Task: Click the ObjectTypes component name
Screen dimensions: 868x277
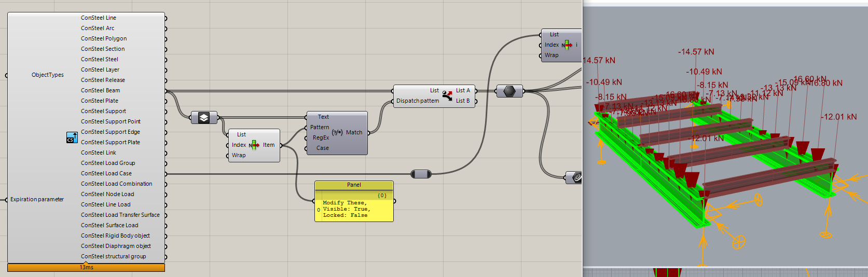Action: tap(48, 75)
